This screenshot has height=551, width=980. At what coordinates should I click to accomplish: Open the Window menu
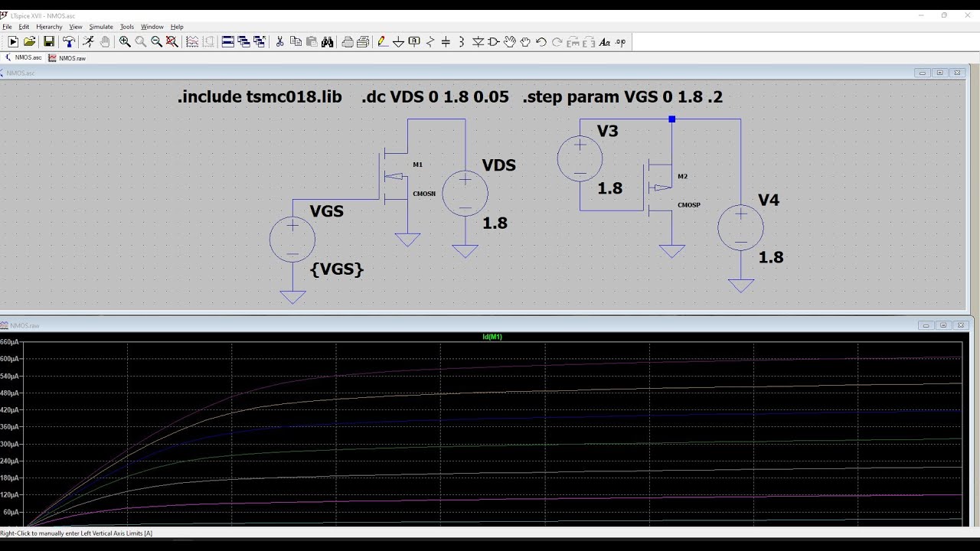click(152, 27)
